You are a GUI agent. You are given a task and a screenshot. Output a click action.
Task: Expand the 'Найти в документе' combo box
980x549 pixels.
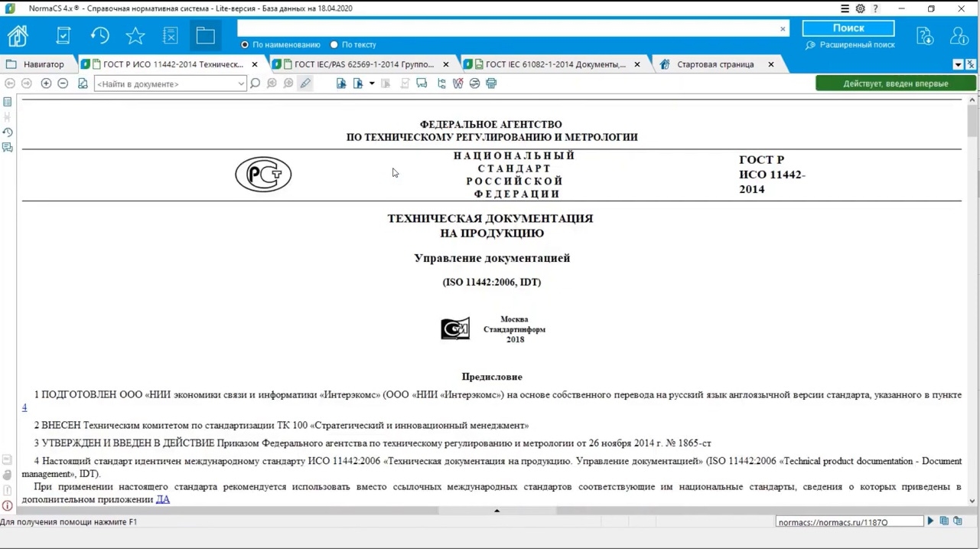241,84
